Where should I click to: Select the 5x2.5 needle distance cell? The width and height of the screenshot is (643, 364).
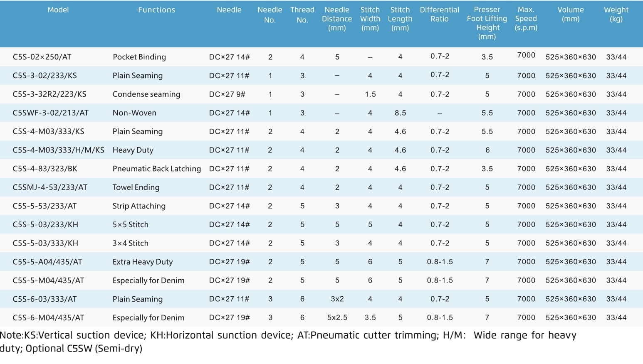tap(337, 317)
